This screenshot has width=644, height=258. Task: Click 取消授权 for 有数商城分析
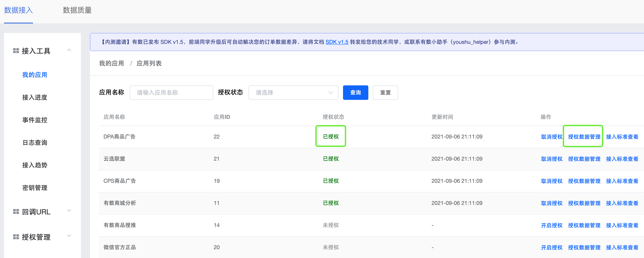pos(552,203)
